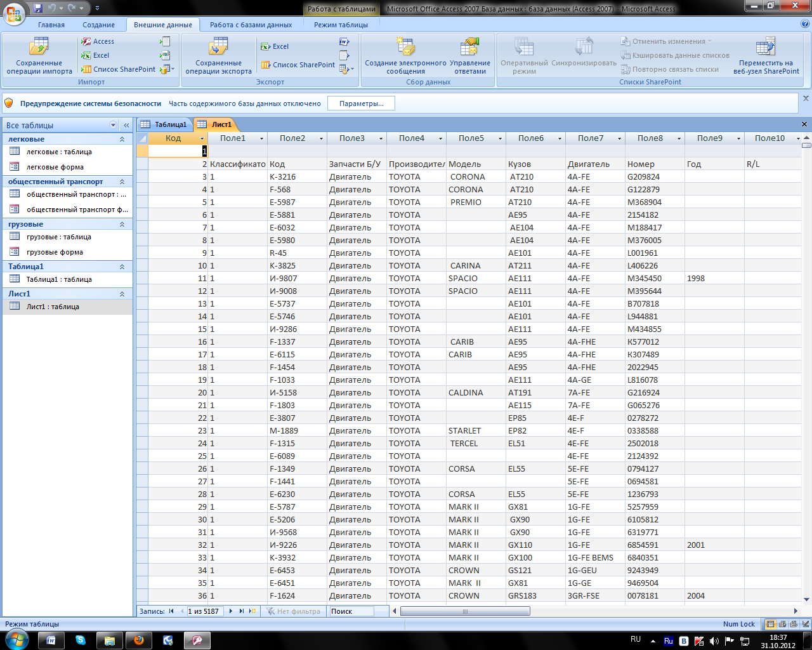This screenshot has height=650, width=812.
Task: Open Firefox from the taskbar
Action: click(138, 640)
